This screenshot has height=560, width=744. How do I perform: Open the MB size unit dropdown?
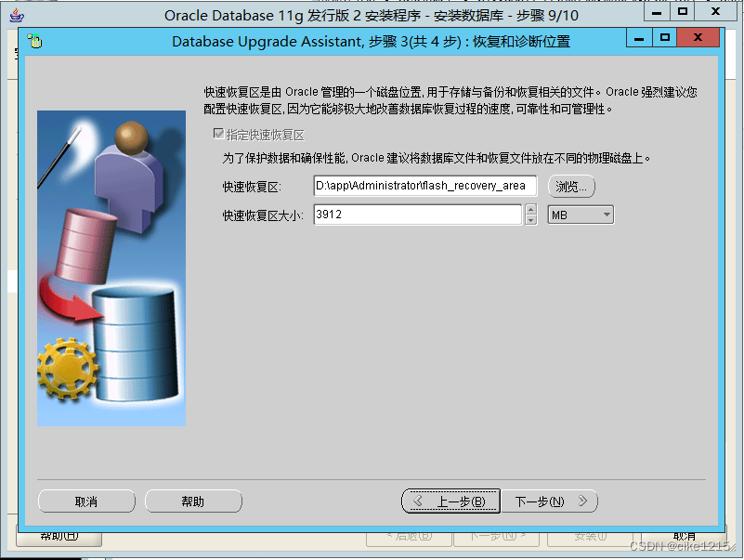581,215
